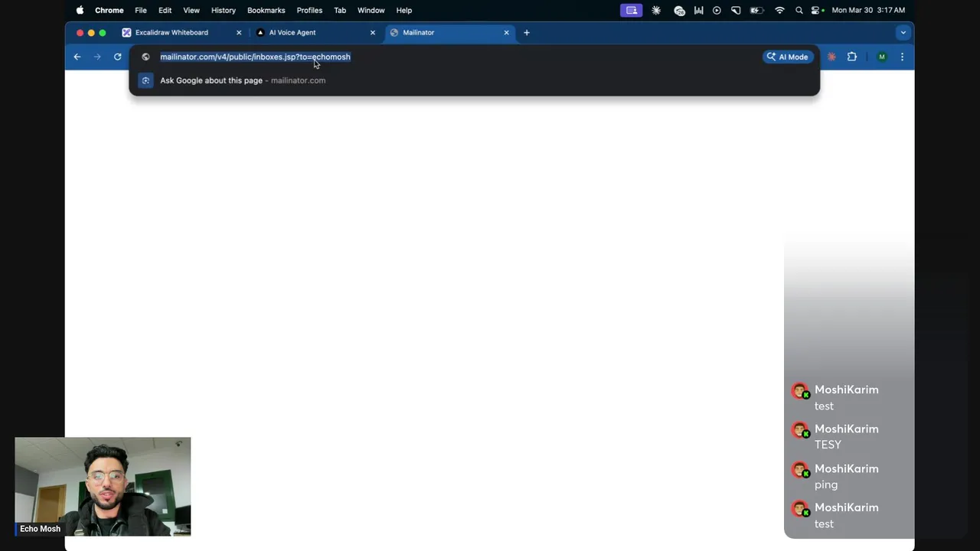
Task: Open the Chrome application menu
Action: tap(109, 10)
